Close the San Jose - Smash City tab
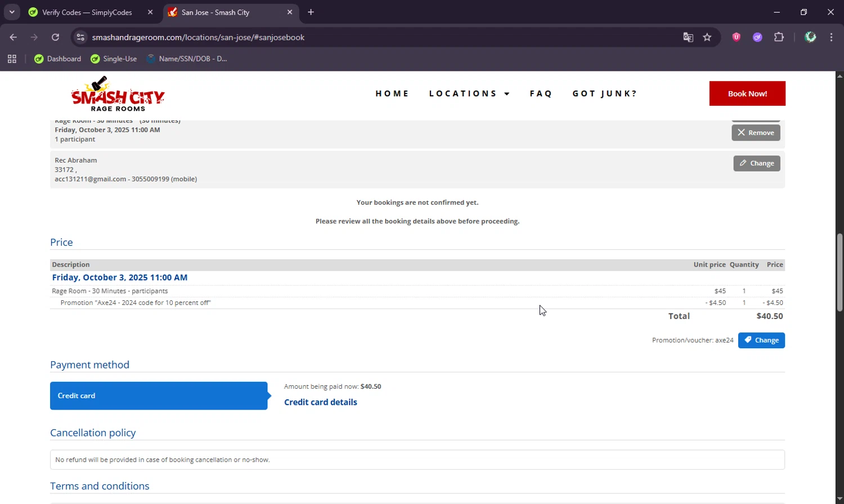 [290, 12]
